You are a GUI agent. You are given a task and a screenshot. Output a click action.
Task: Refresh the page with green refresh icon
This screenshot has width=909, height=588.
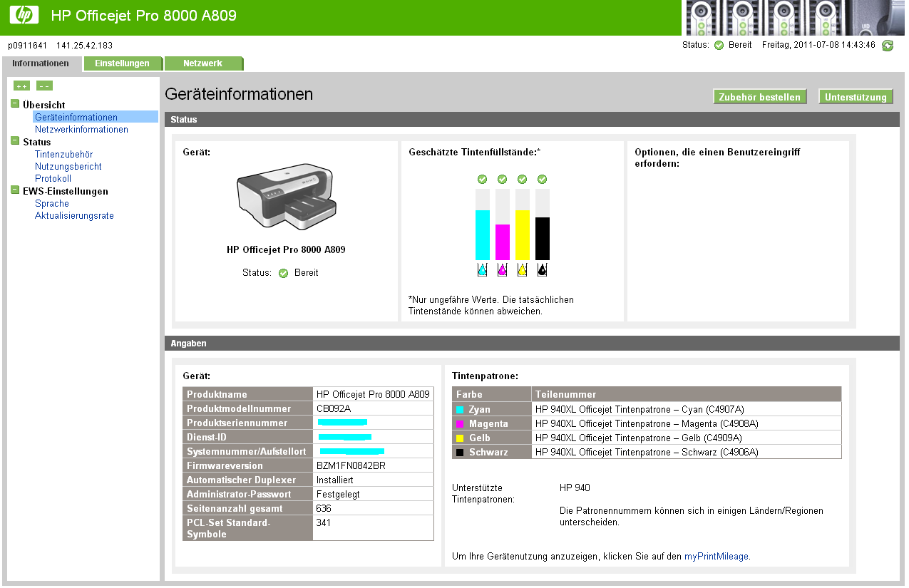[888, 46]
